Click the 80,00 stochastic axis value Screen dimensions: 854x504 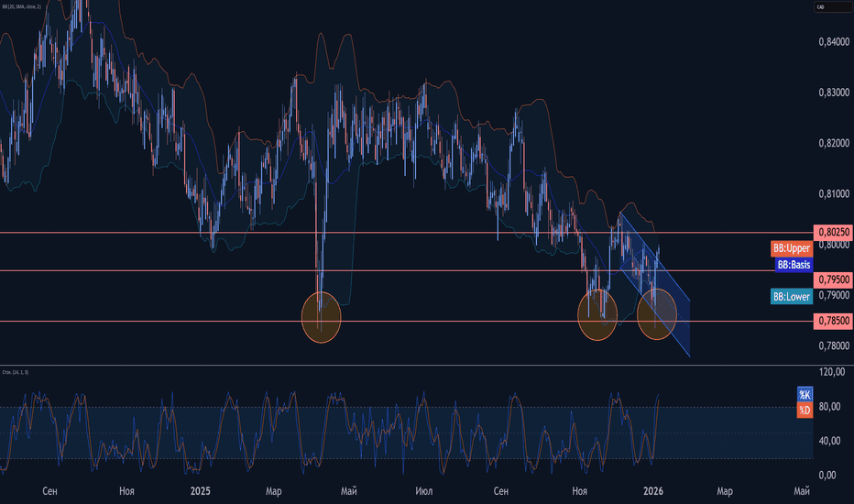[829, 407]
